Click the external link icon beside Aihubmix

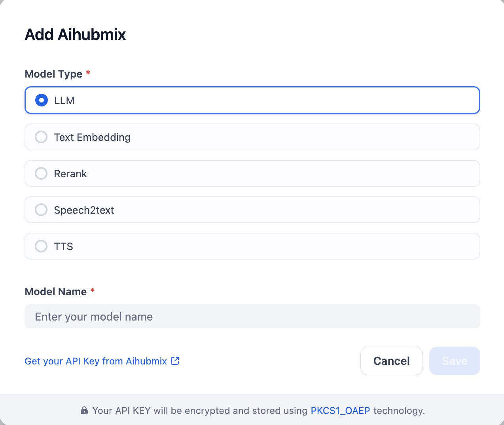pos(175,361)
